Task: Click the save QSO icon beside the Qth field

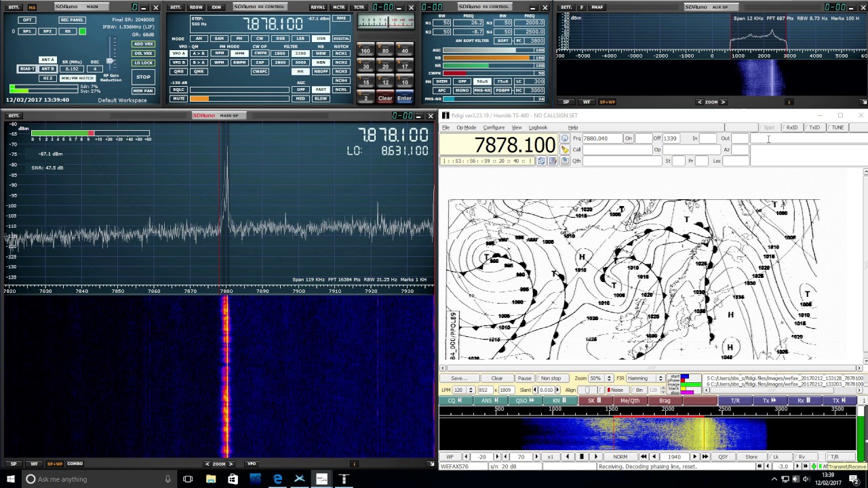Action: click(565, 161)
